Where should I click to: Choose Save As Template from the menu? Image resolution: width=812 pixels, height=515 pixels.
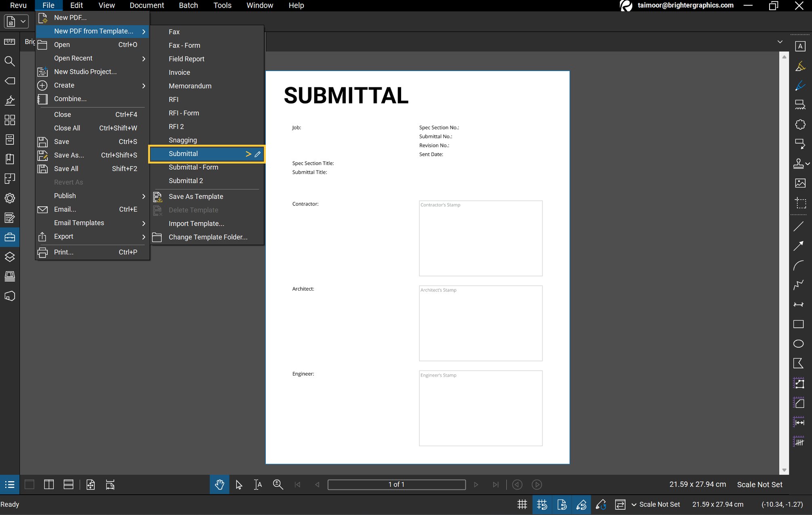[x=196, y=196]
